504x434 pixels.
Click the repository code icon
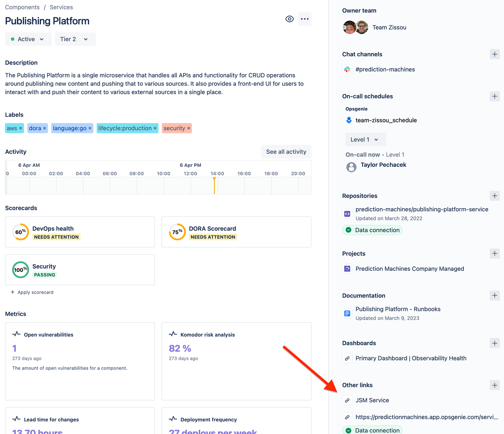click(x=347, y=214)
